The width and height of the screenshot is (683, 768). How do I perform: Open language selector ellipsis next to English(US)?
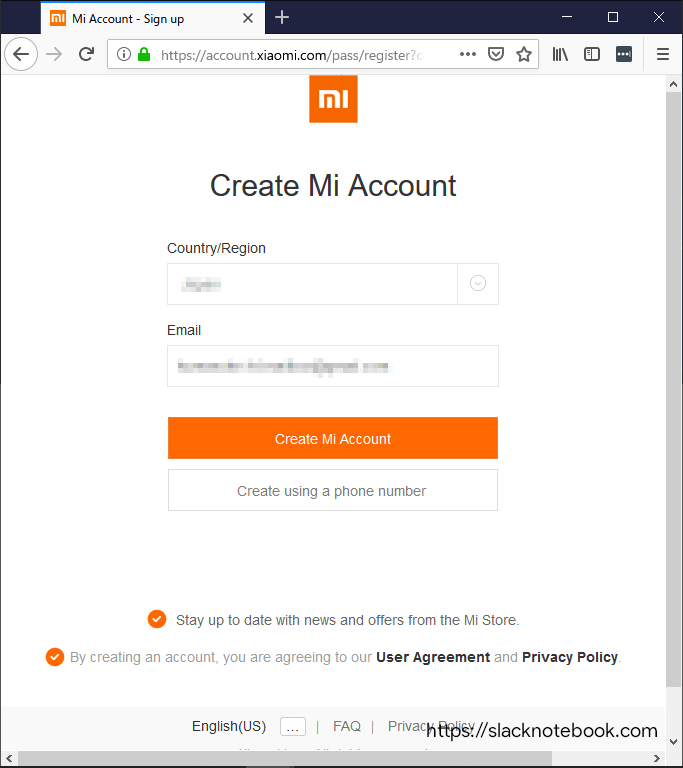click(x=293, y=726)
